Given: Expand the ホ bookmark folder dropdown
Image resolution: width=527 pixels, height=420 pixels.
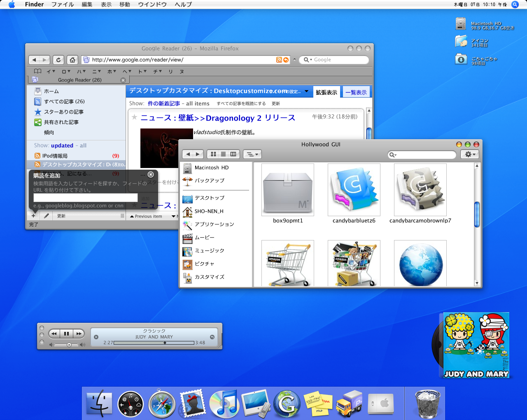Looking at the screenshot, I should pos(112,71).
